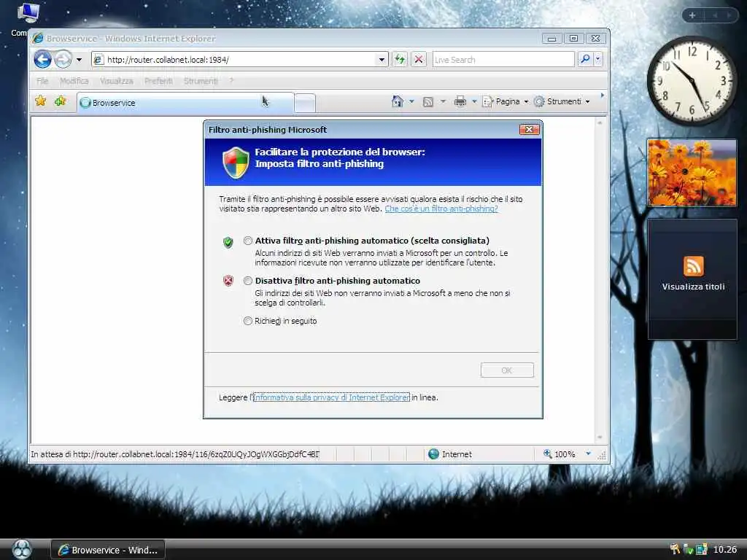Click the Windows shield icon in dialog header

pos(236,163)
